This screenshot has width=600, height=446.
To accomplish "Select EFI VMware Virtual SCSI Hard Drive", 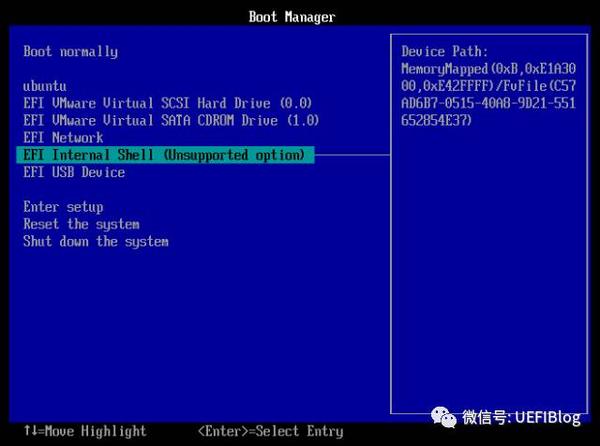I will click(168, 103).
